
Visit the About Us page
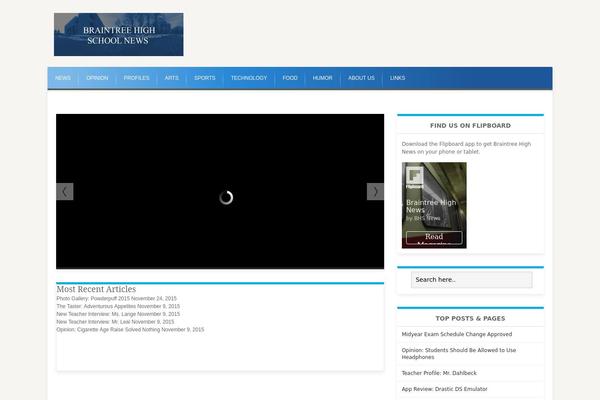(x=361, y=78)
